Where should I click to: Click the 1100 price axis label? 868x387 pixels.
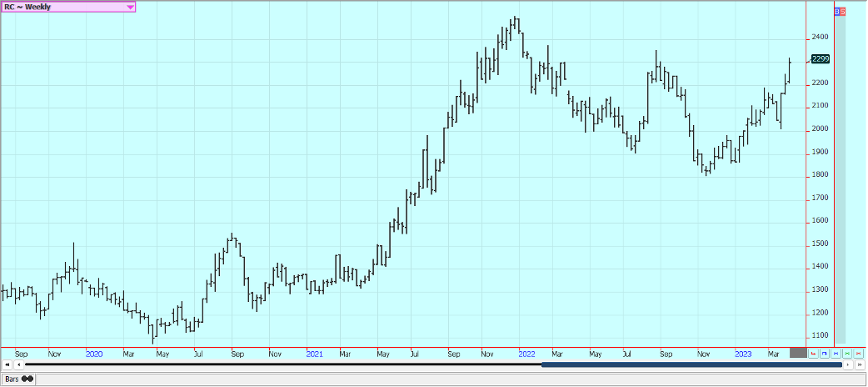coord(820,336)
